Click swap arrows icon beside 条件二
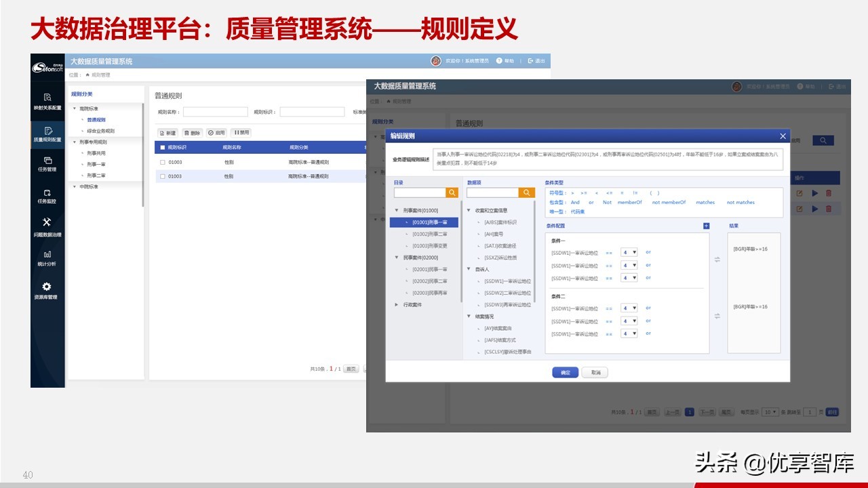Viewport: 868px width, 488px height. tap(717, 316)
